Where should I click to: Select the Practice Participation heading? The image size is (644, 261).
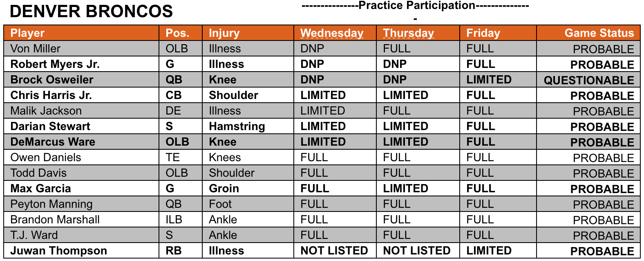[415, 6]
